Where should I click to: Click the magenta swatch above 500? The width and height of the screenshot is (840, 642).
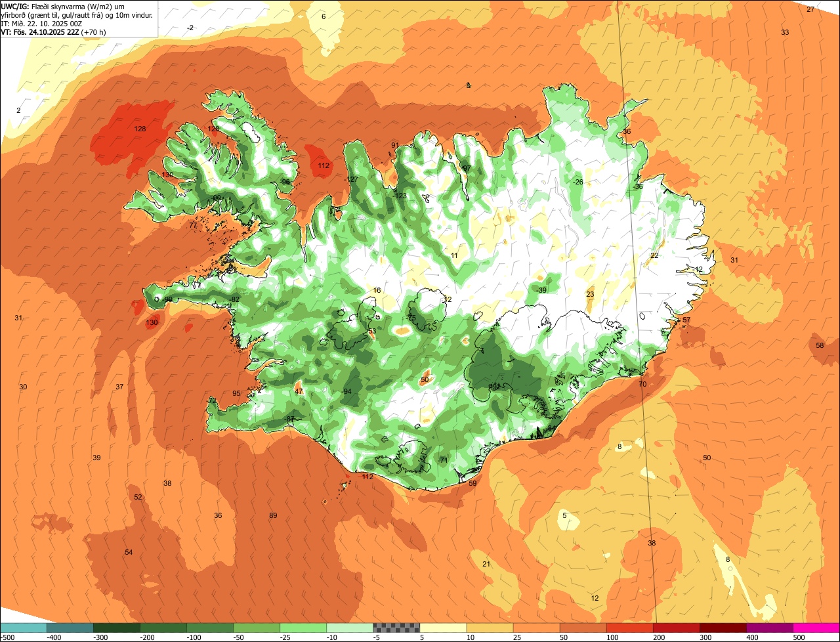(x=816, y=628)
